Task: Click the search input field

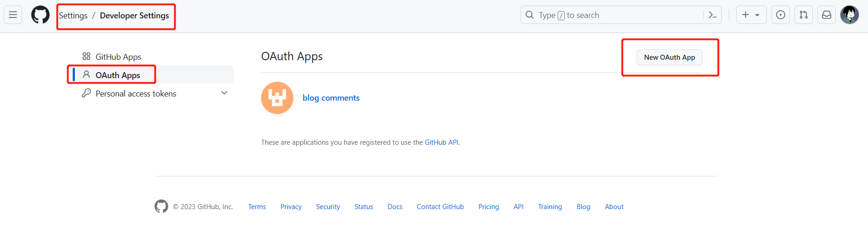Action: 611,15
